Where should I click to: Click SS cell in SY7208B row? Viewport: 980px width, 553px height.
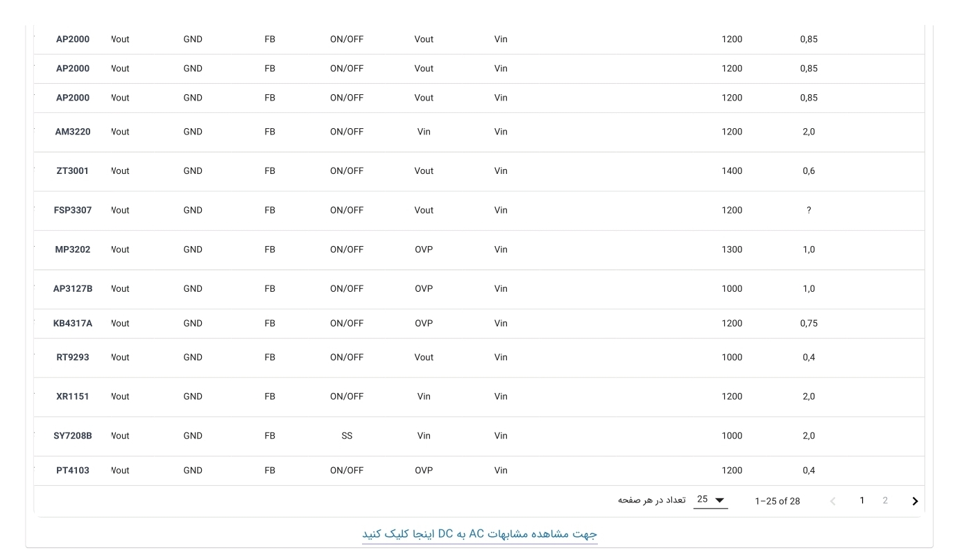coord(347,436)
